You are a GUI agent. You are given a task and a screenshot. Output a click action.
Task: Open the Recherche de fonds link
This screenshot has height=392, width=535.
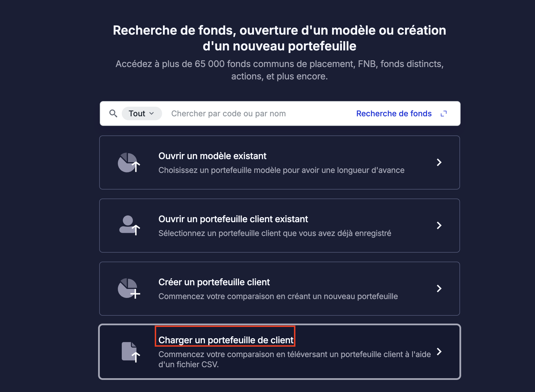click(x=394, y=113)
